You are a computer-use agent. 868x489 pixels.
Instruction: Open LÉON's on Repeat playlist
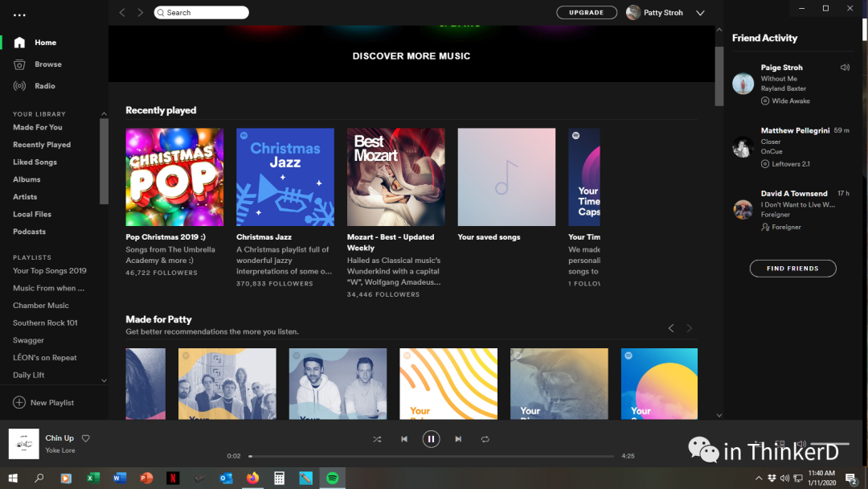point(45,358)
